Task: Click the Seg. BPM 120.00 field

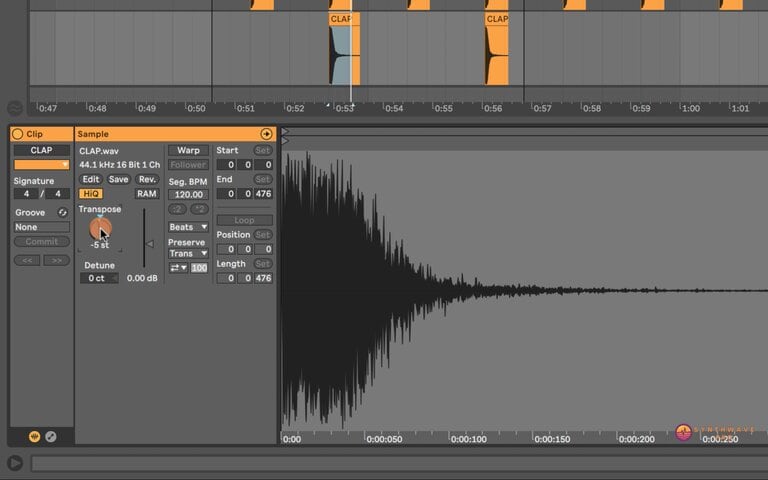Action: [x=189, y=194]
